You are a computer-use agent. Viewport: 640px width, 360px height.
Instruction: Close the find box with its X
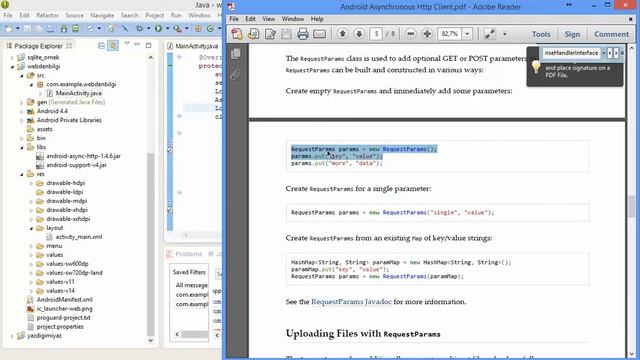pos(622,53)
